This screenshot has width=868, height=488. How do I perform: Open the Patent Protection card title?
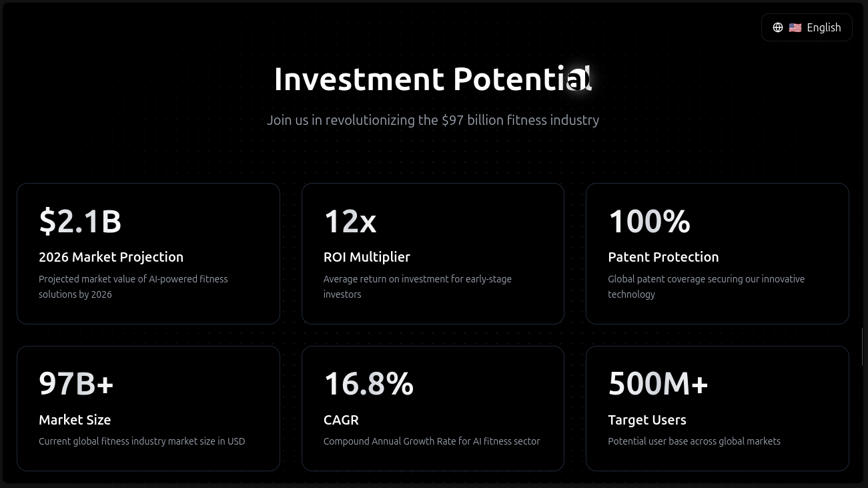[x=663, y=257]
